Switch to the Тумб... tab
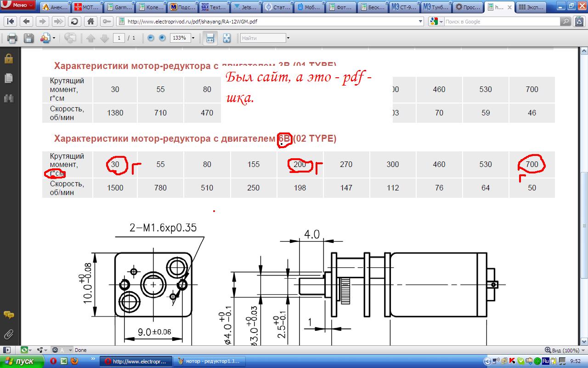 coord(435,7)
